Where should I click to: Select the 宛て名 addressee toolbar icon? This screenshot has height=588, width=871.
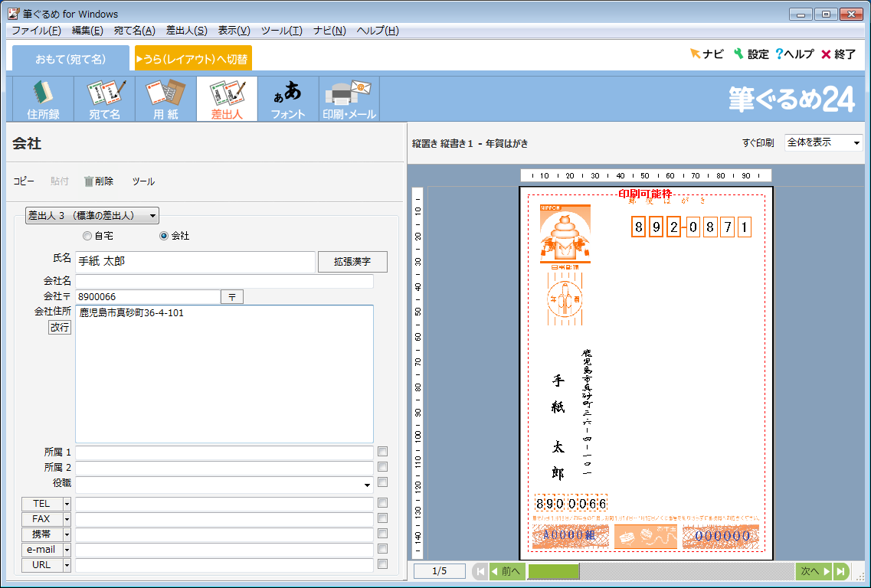pyautogui.click(x=104, y=99)
